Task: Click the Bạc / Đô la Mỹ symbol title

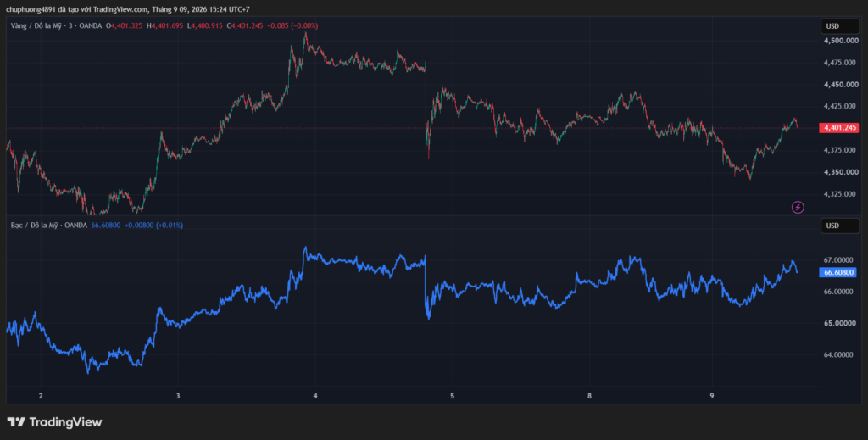Action: [x=36, y=226]
